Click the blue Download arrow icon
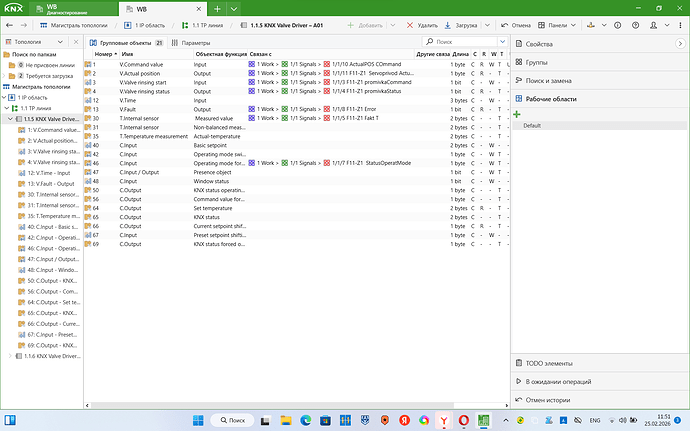This screenshot has width=690, height=431. point(448,26)
